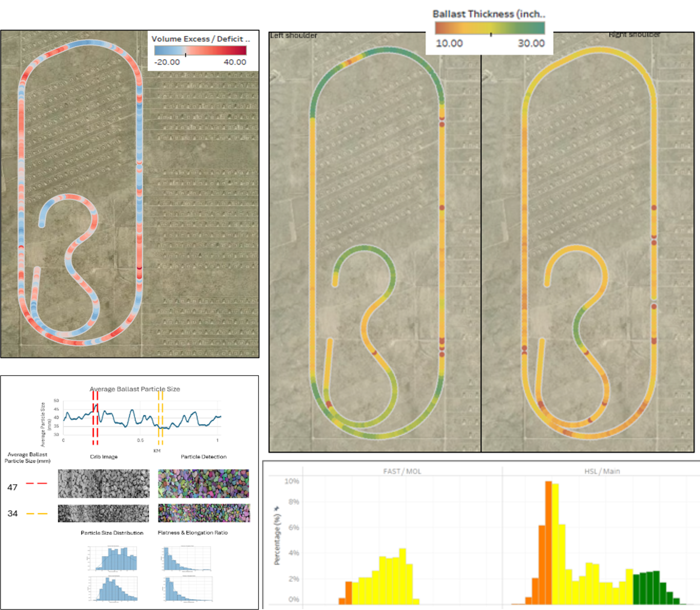This screenshot has width=700, height=610.
Task: Click the tallest yellow bar in FAST / MOL
Action: pyautogui.click(x=402, y=576)
